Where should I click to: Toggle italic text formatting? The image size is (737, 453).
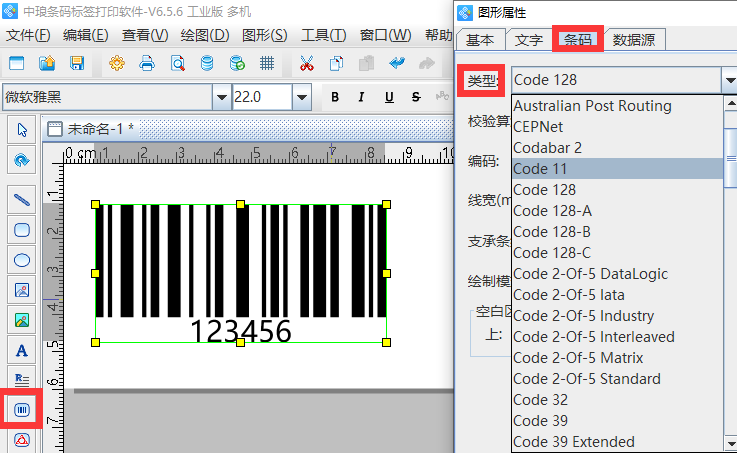coord(361,97)
